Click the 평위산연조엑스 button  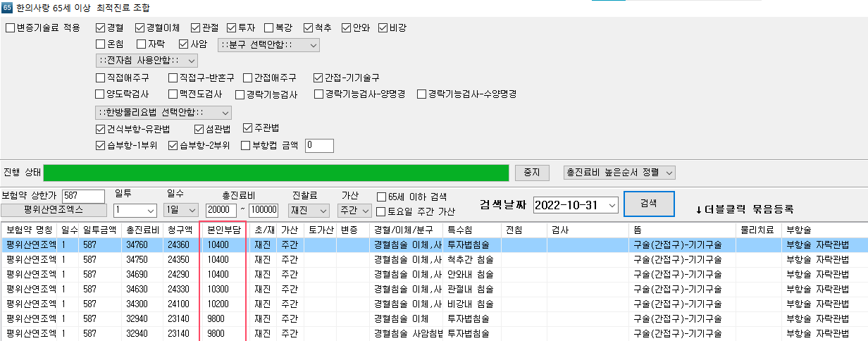tap(54, 210)
